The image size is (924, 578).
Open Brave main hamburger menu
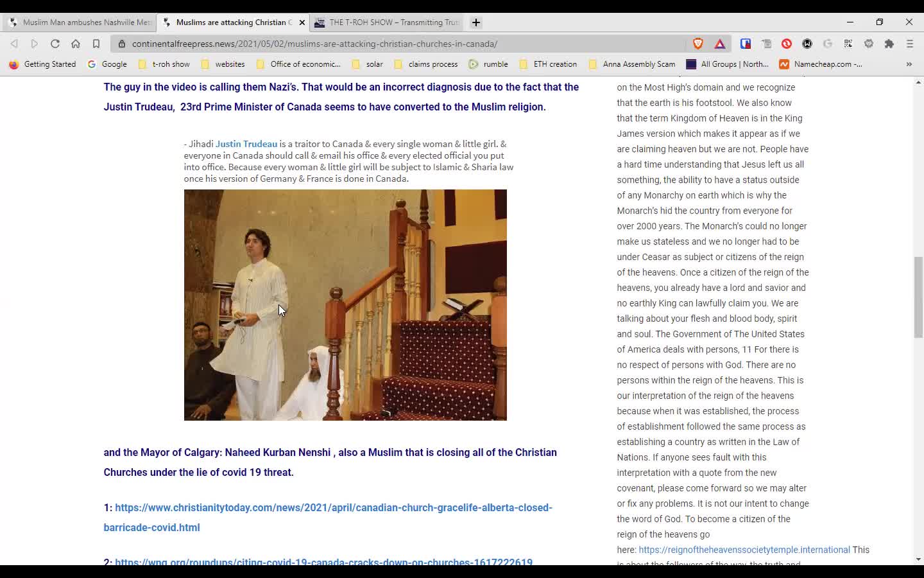pos(910,44)
